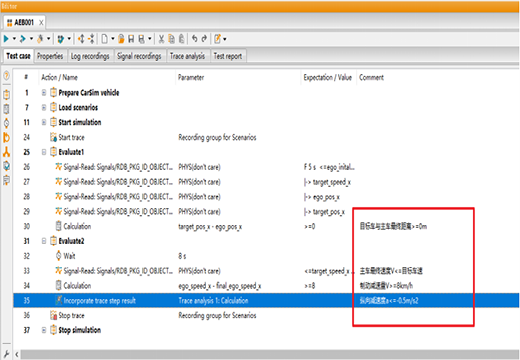
Task: Collapse the Evaluate1 block
Action: [44, 152]
